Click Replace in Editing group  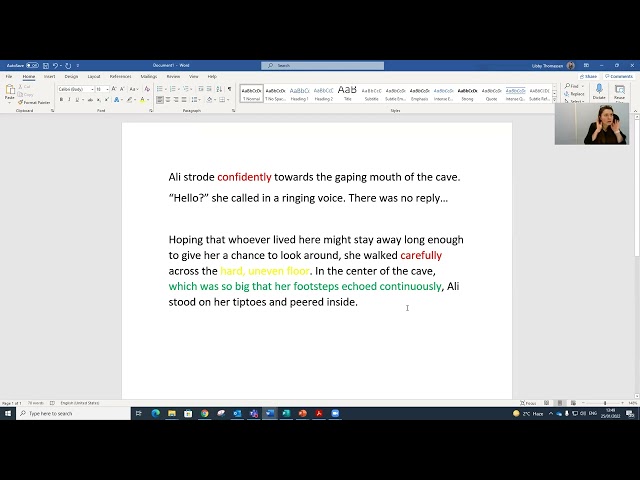point(574,94)
